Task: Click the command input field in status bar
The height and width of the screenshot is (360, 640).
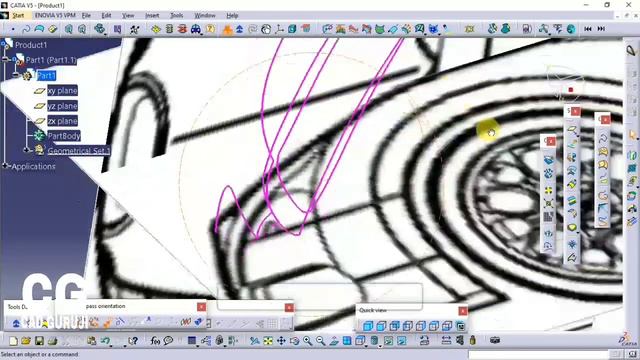Action: (x=538, y=354)
